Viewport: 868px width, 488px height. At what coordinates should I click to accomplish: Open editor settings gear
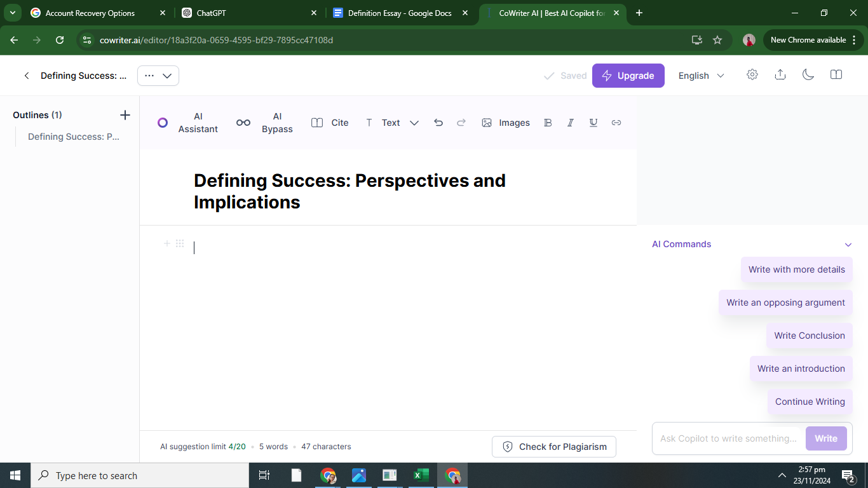[752, 74]
